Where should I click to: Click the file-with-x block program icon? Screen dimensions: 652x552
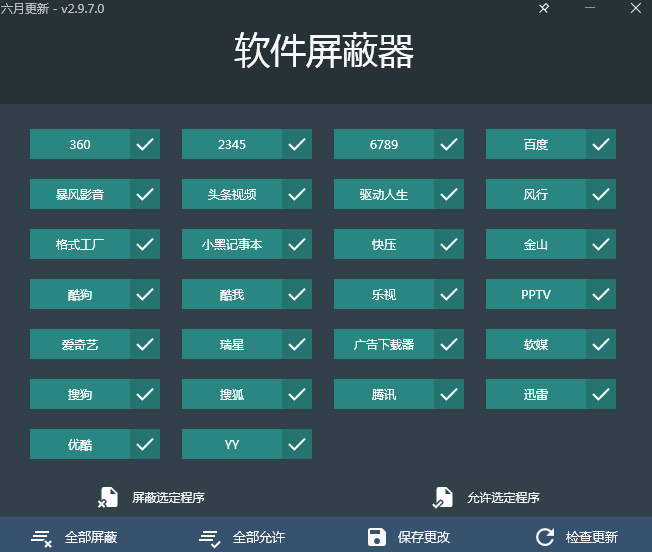point(108,498)
